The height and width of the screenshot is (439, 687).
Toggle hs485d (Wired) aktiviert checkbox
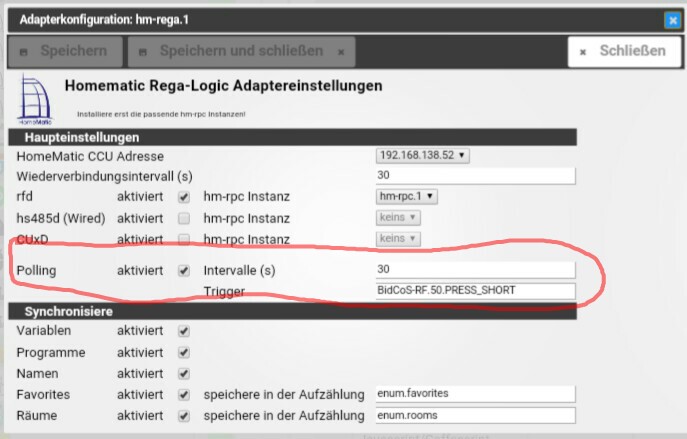click(x=184, y=218)
